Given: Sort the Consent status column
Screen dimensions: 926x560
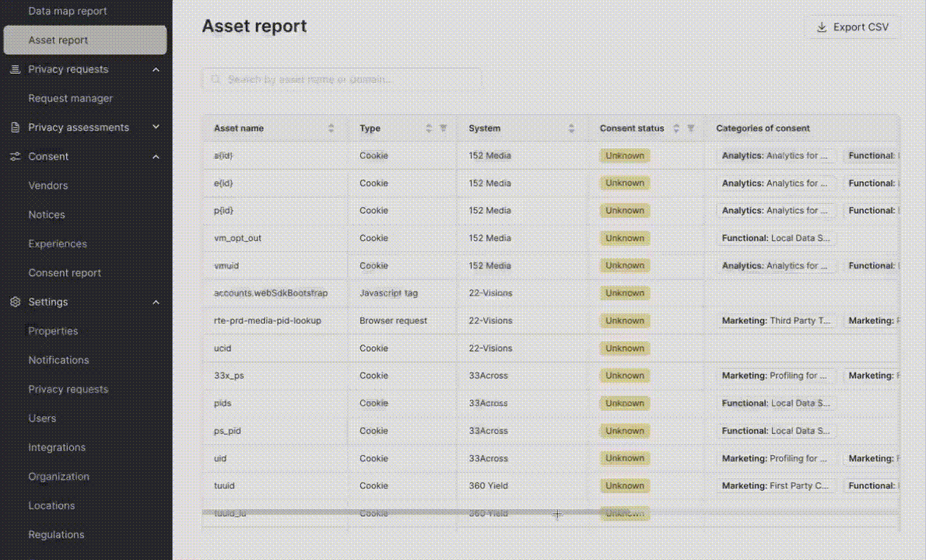Looking at the screenshot, I should 676,128.
